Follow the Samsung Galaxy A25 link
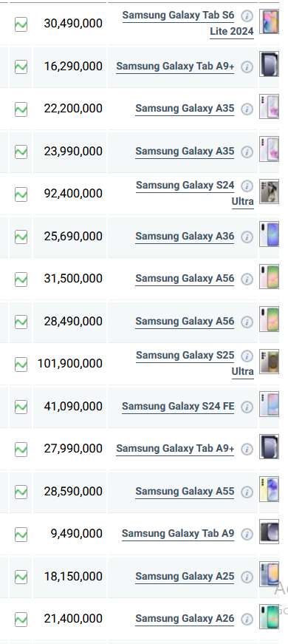Viewport: 288px width, 644px height. 185,577
